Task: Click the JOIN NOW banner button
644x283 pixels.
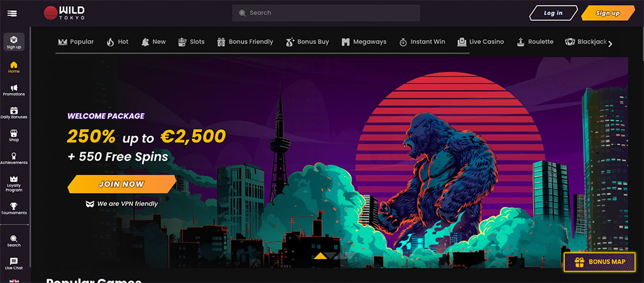Action: (121, 184)
